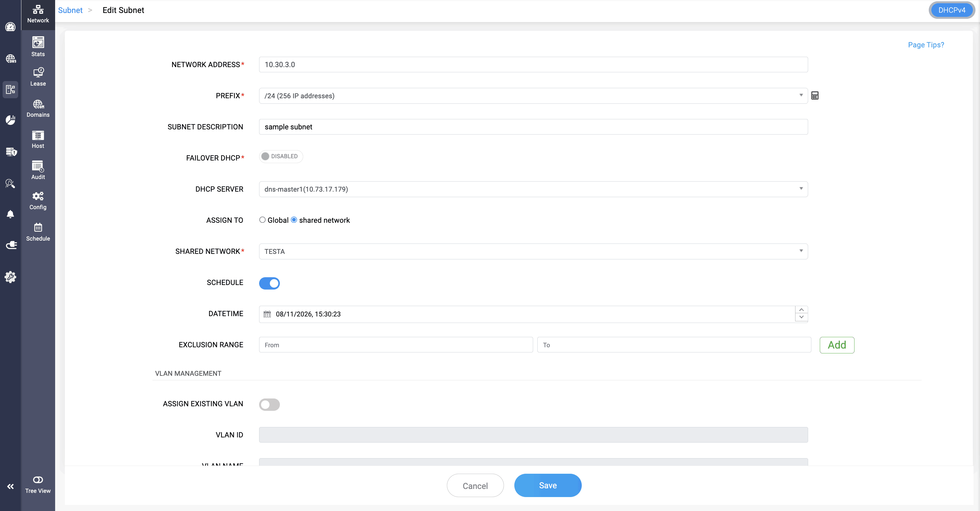This screenshot has height=511, width=980.
Task: Open the plug integrations icon
Action: 11,245
